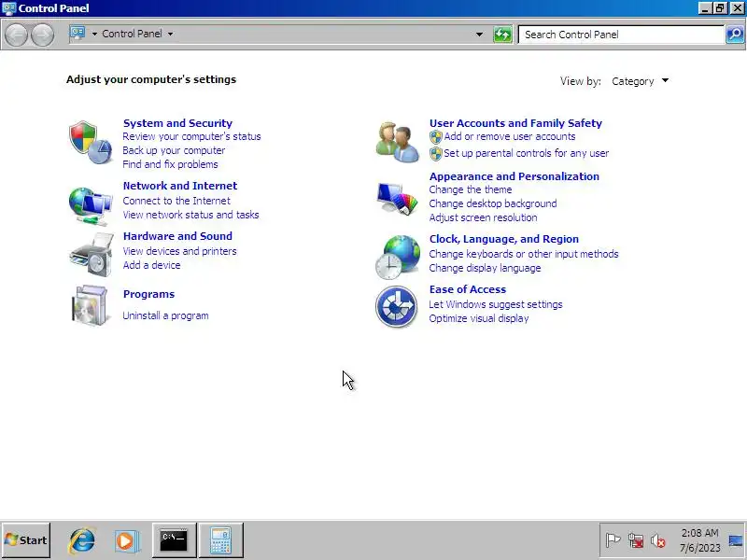Open the Ease of Access circular icon
This screenshot has width=747, height=560.
coord(396,306)
